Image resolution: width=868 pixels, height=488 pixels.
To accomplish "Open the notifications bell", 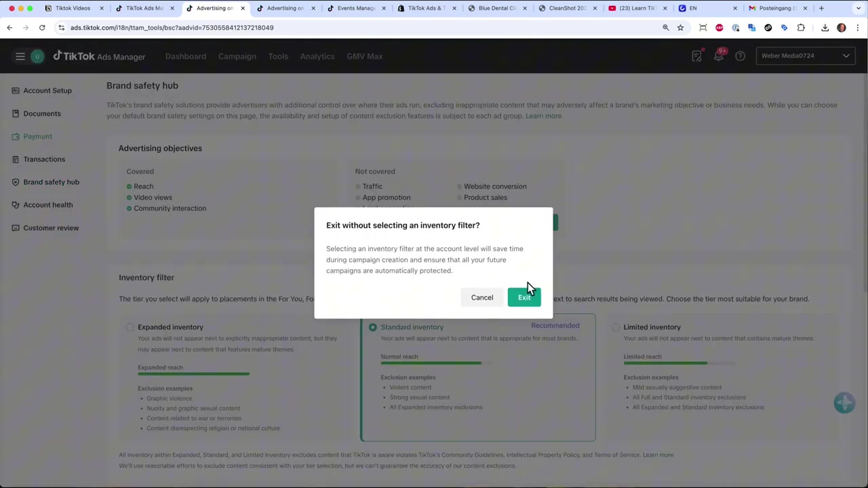I will click(x=718, y=56).
